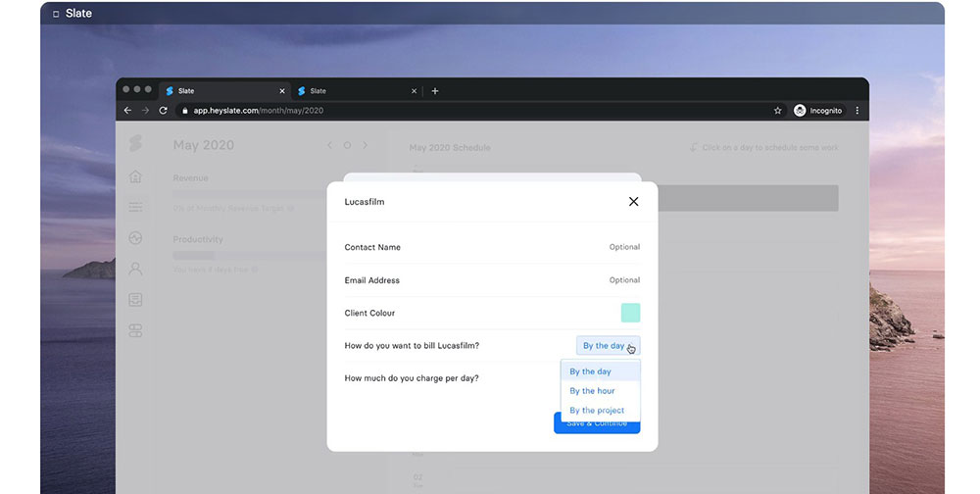The height and width of the screenshot is (494, 980).
Task: Bookmark page with star icon
Action: pos(777,111)
